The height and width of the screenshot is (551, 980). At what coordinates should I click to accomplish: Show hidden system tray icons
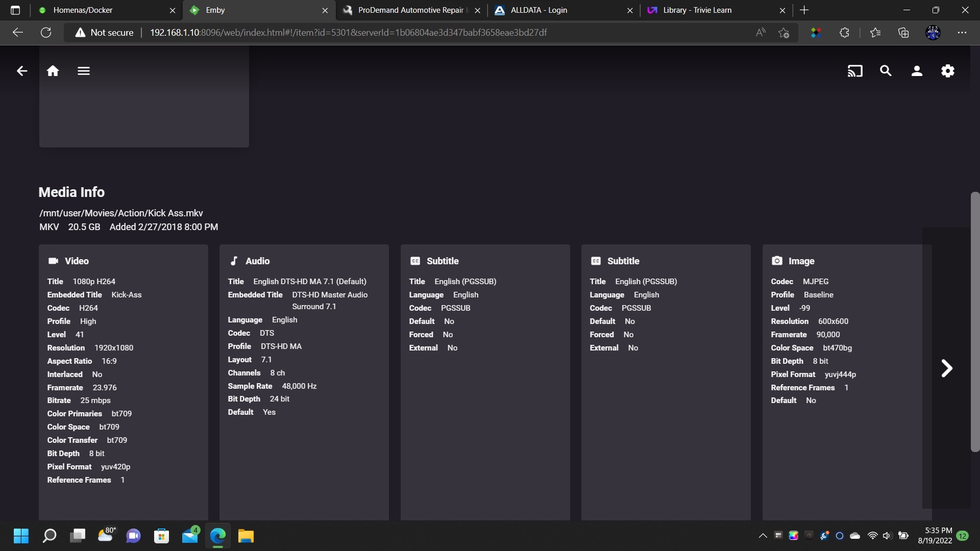(763, 536)
